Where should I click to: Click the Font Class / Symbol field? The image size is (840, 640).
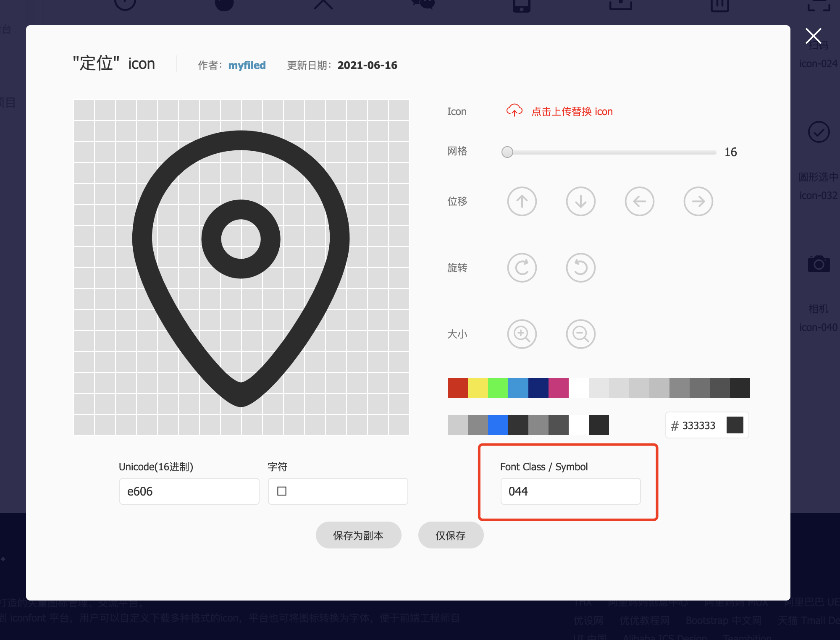coord(570,491)
